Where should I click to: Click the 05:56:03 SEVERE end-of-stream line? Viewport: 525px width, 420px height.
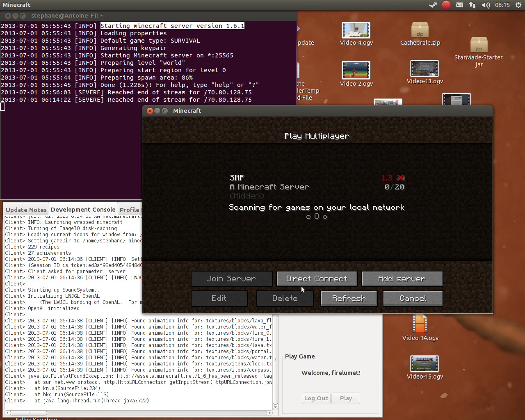(x=126, y=92)
